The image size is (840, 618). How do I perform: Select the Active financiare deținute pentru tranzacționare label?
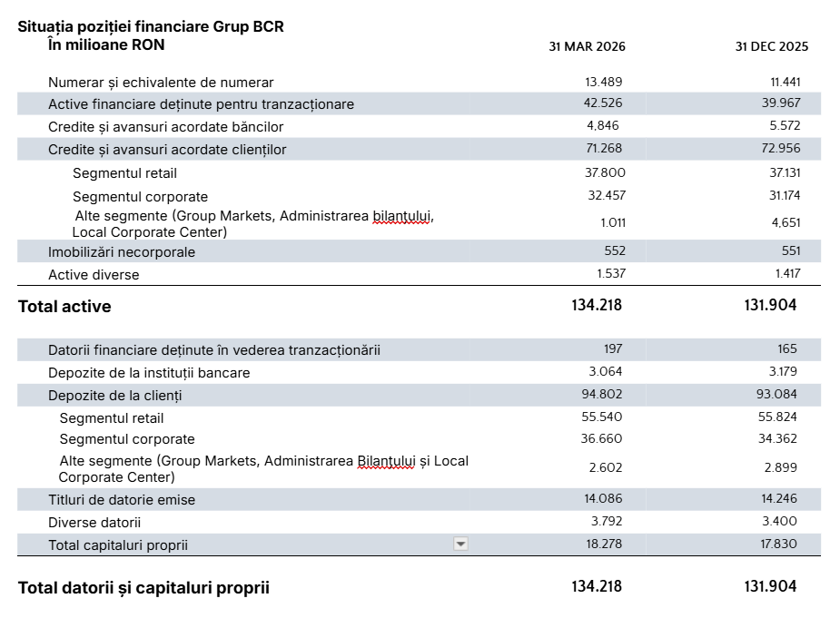[201, 104]
